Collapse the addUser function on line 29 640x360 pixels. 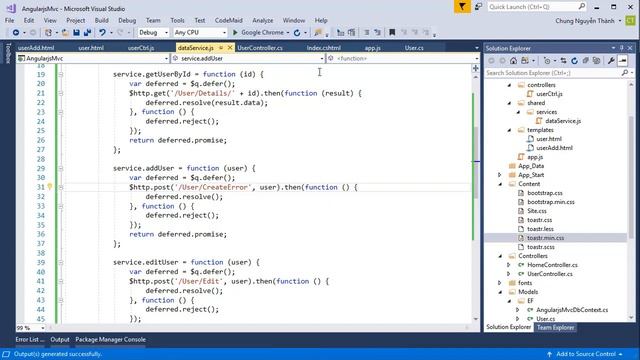click(x=60, y=168)
